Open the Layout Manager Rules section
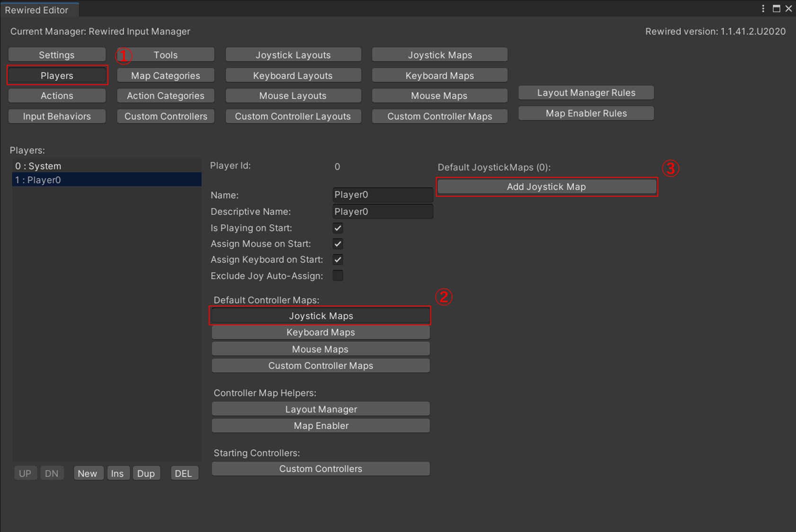Screen dimensions: 796x532 click(585, 92)
